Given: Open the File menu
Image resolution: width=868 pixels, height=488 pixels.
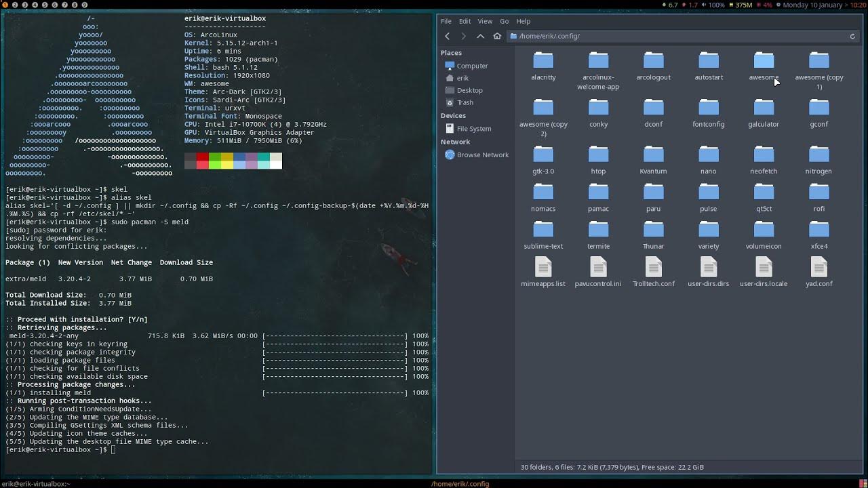Looking at the screenshot, I should pos(446,21).
